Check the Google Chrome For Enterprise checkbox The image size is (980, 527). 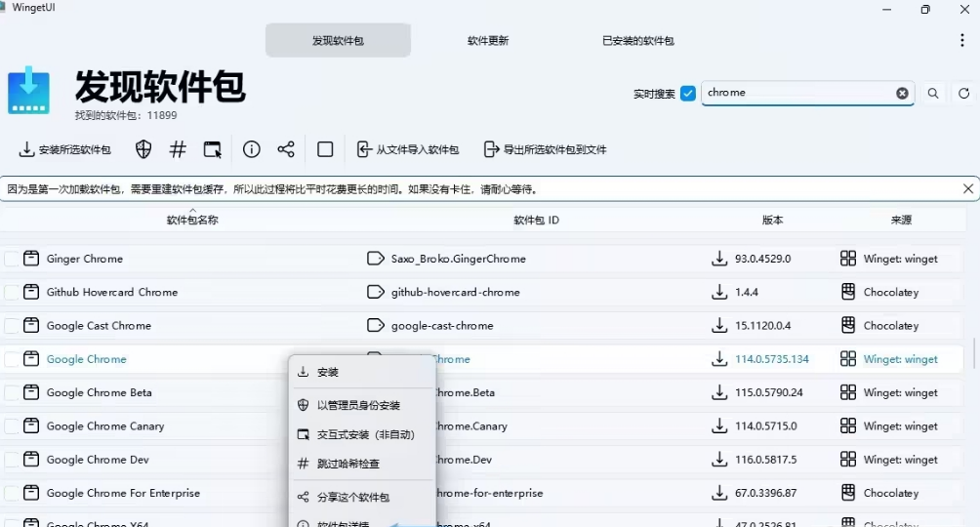12,493
